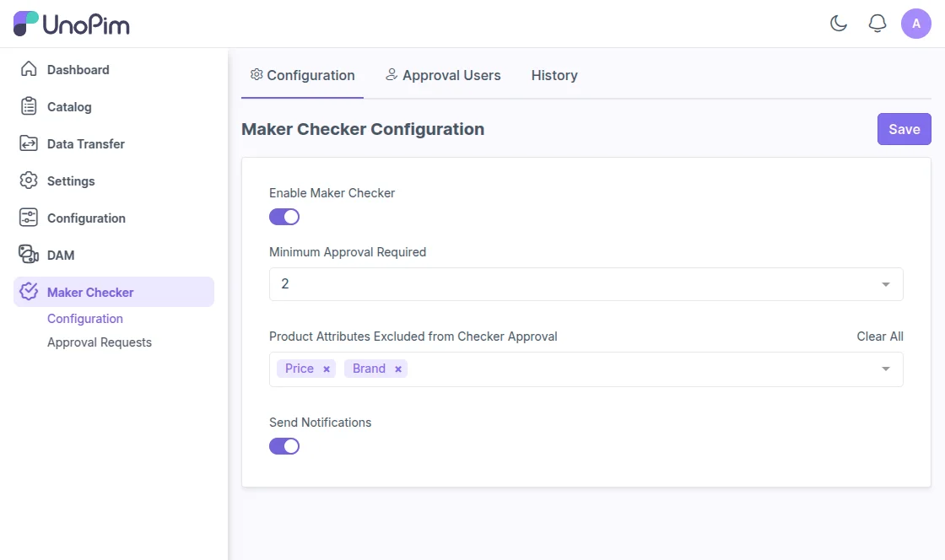The height and width of the screenshot is (560, 945).
Task: Click the Catalog clipboard icon
Action: tap(29, 106)
